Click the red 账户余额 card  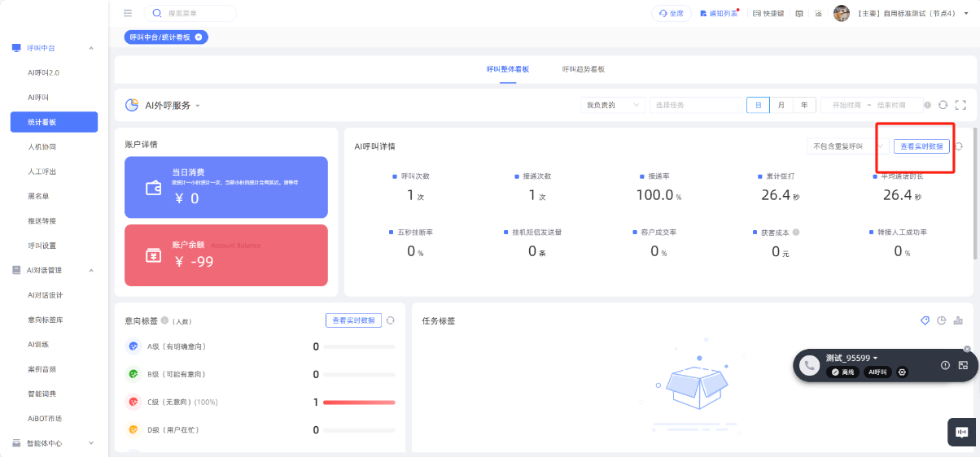click(x=226, y=255)
